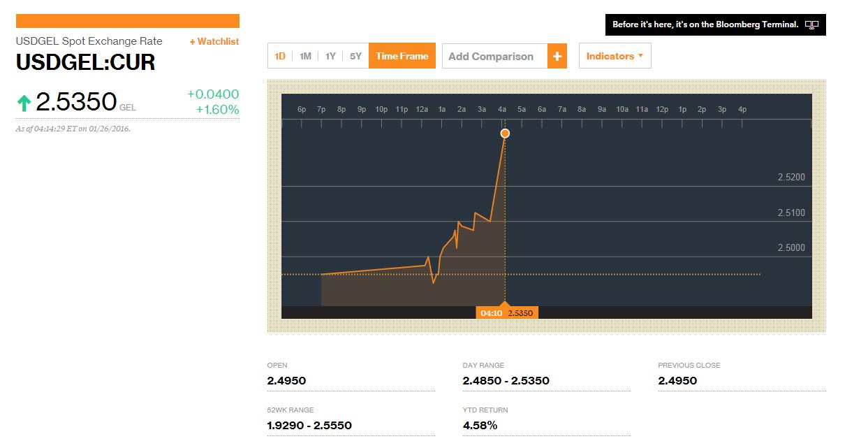Screen dimensions: 868x446
Task: Click the Time Frame button
Action: pos(402,57)
